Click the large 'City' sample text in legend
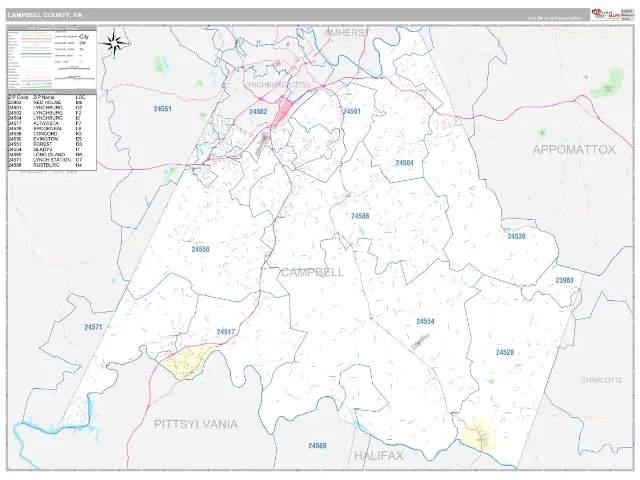This screenshot has width=640, height=480. (x=84, y=37)
